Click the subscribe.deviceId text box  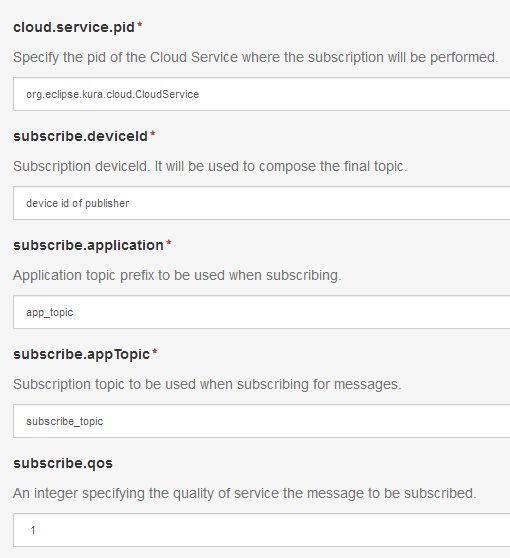pos(262,203)
